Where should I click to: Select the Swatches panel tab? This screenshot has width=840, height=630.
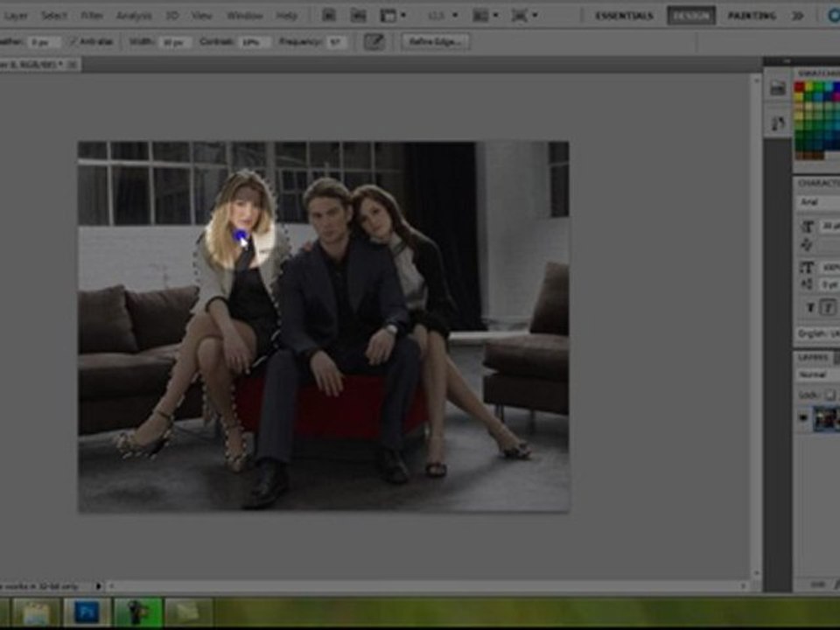(x=819, y=73)
